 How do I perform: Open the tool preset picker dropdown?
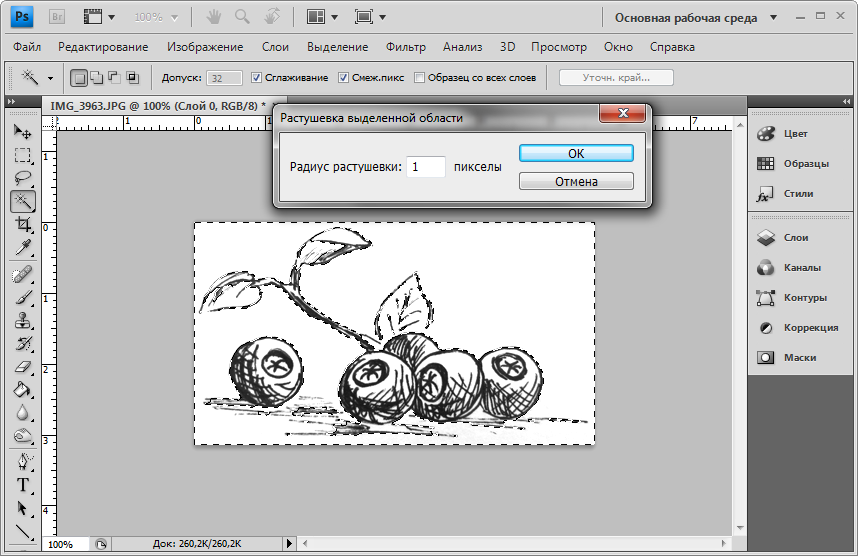50,78
